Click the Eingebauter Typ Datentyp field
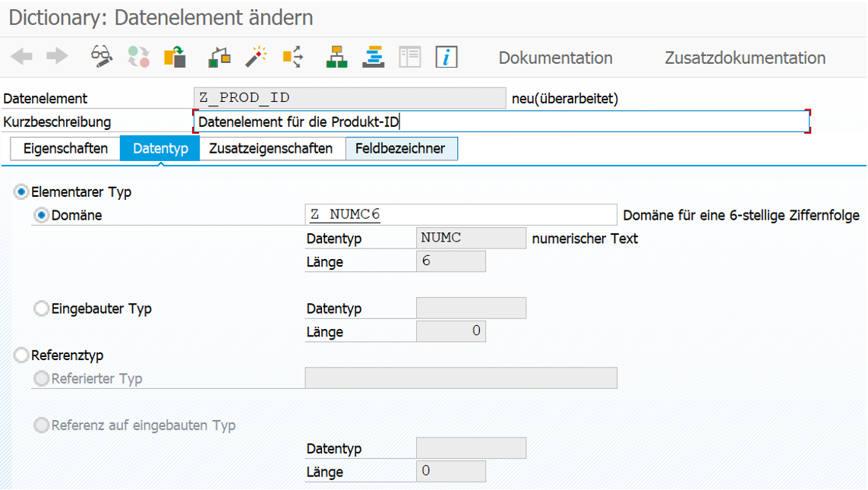Image resolution: width=868 pixels, height=490 pixels. click(x=471, y=308)
